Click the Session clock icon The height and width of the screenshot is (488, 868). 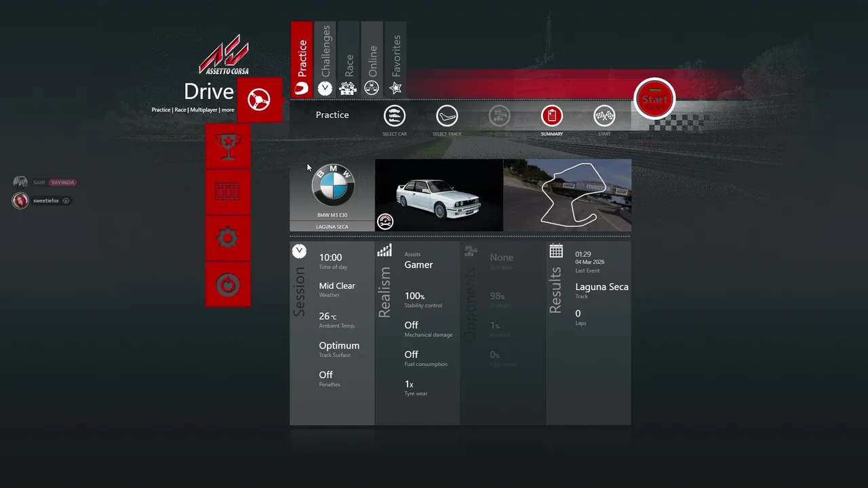[299, 251]
